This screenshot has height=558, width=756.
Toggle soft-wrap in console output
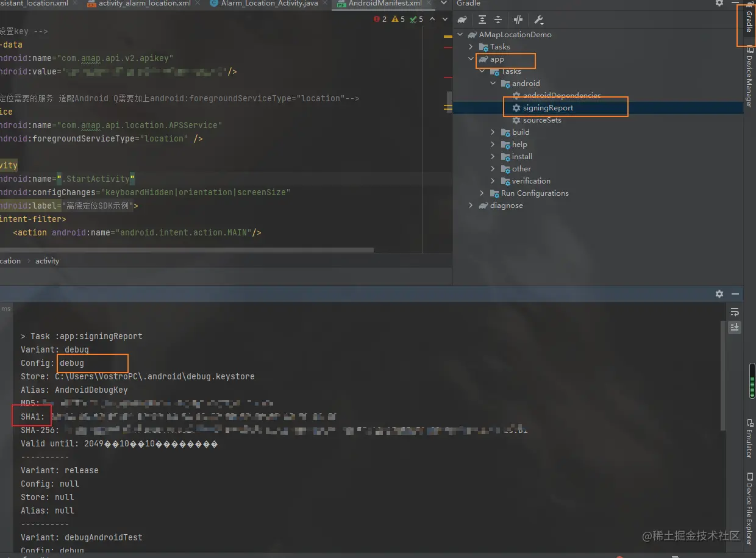coord(735,312)
